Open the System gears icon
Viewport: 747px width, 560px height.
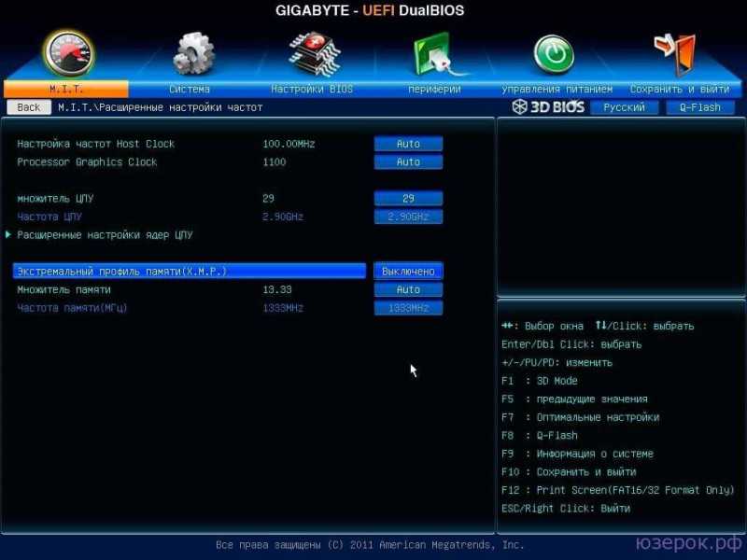coord(193,54)
